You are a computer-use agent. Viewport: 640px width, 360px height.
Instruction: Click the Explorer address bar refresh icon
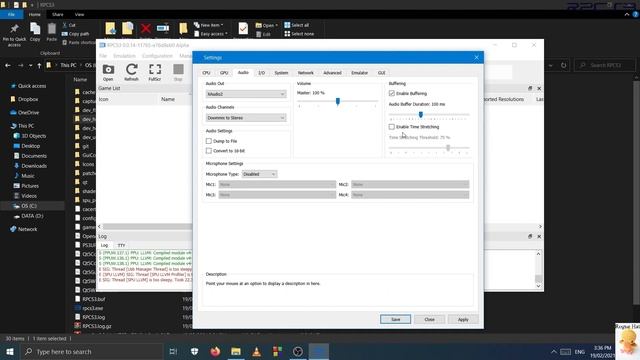pyautogui.click(x=564, y=65)
